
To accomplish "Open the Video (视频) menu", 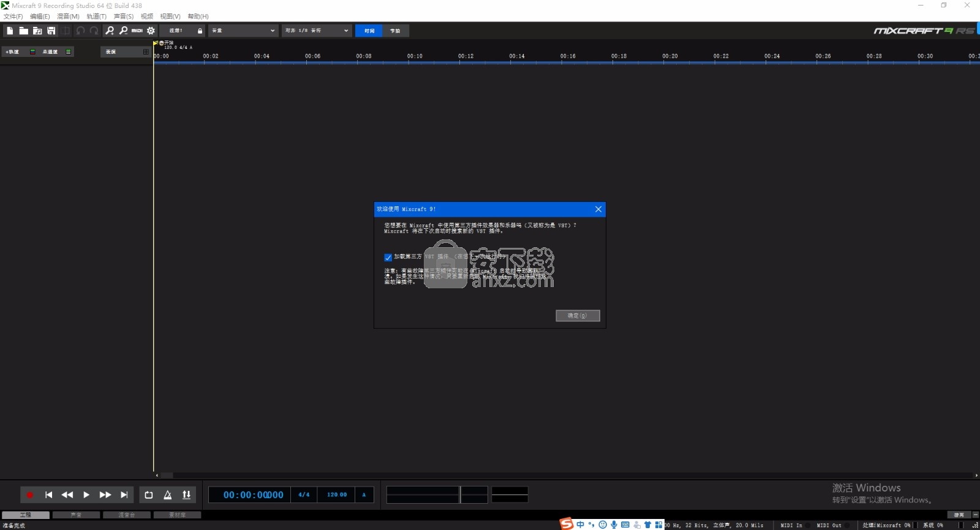I will click(147, 17).
